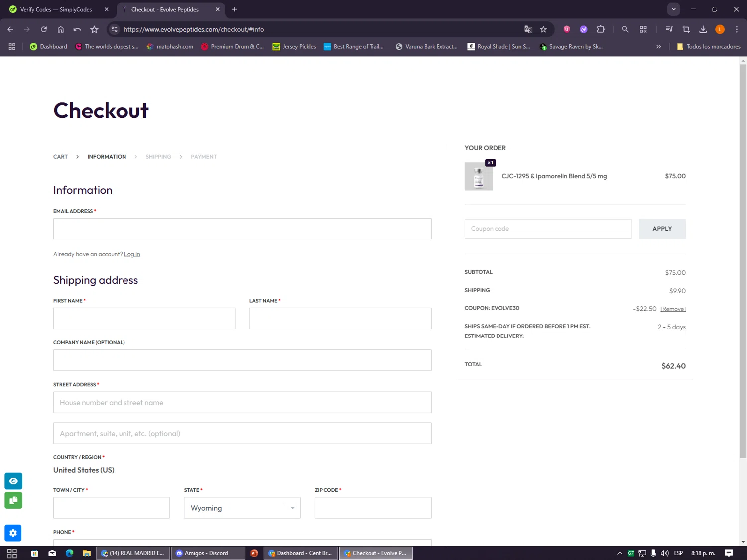Open the notification center icon

click(x=729, y=553)
